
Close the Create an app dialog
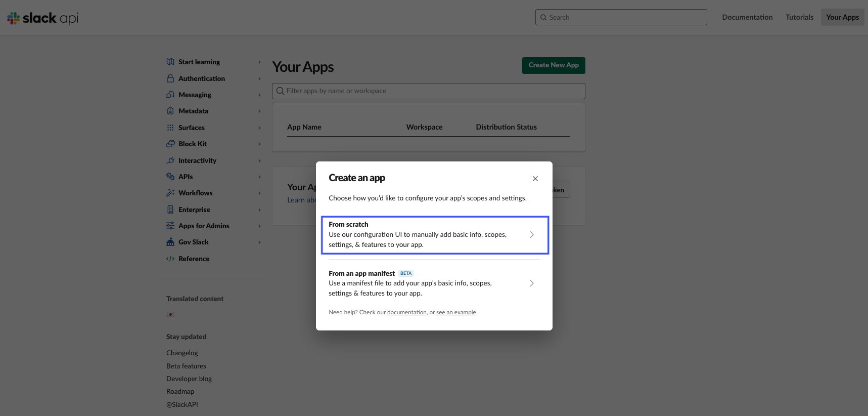(535, 179)
